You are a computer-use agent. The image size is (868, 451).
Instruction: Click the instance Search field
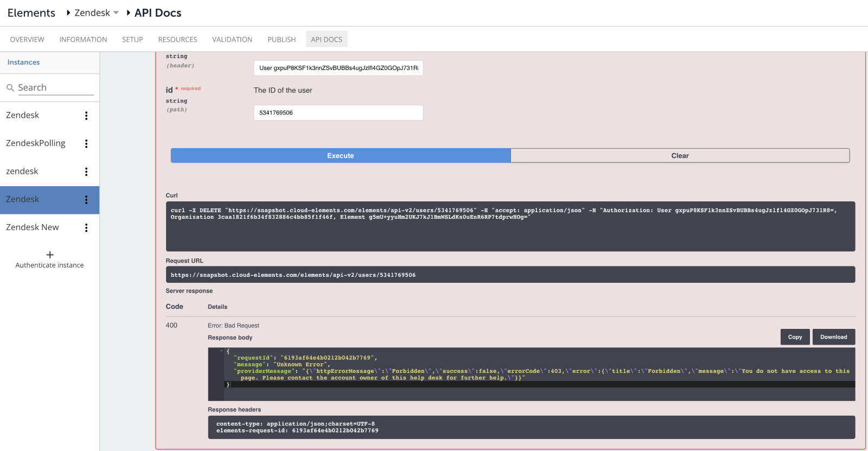click(56, 88)
